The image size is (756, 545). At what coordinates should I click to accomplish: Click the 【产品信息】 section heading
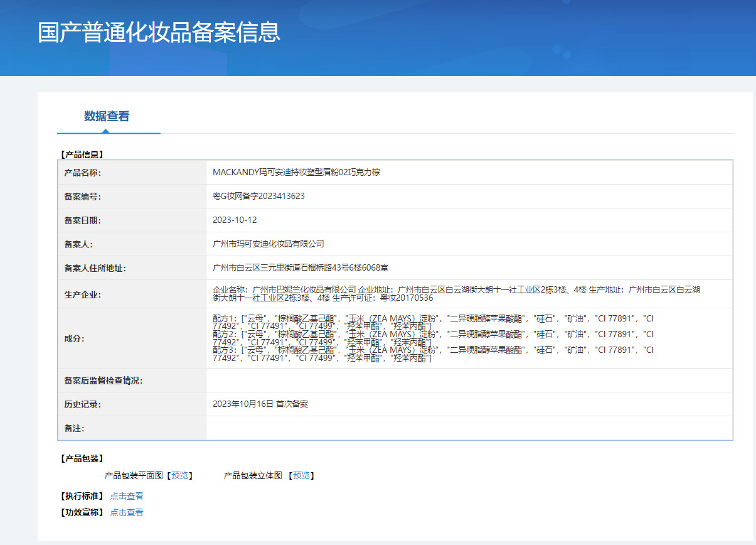point(82,154)
